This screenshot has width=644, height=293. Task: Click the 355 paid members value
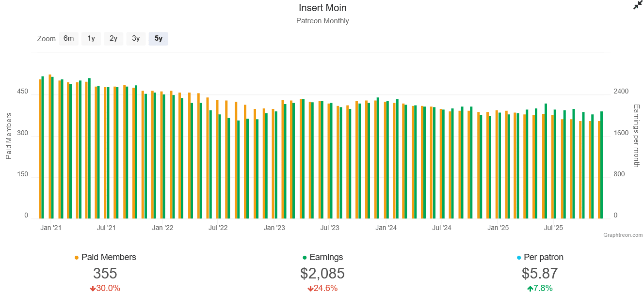tap(105, 274)
